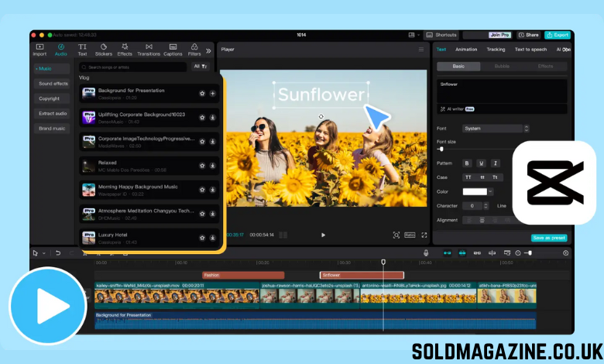604x364 pixels.
Task: Click the Export button
Action: coord(558,35)
